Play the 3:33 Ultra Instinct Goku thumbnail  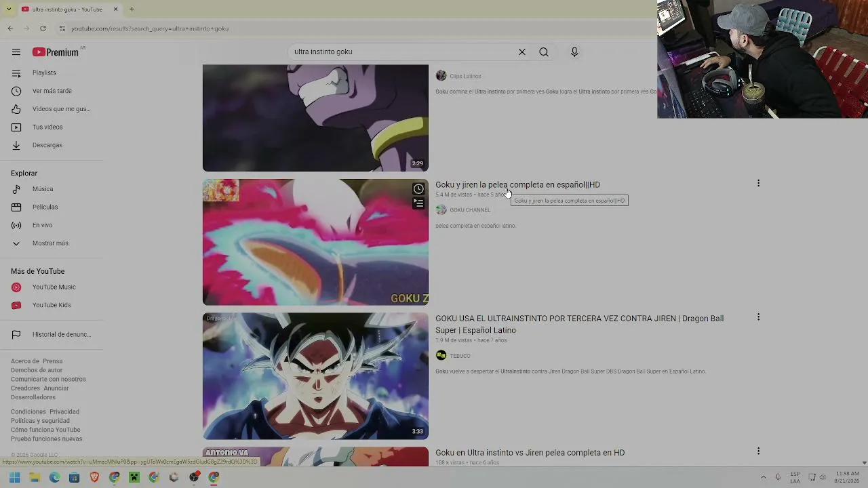point(315,376)
